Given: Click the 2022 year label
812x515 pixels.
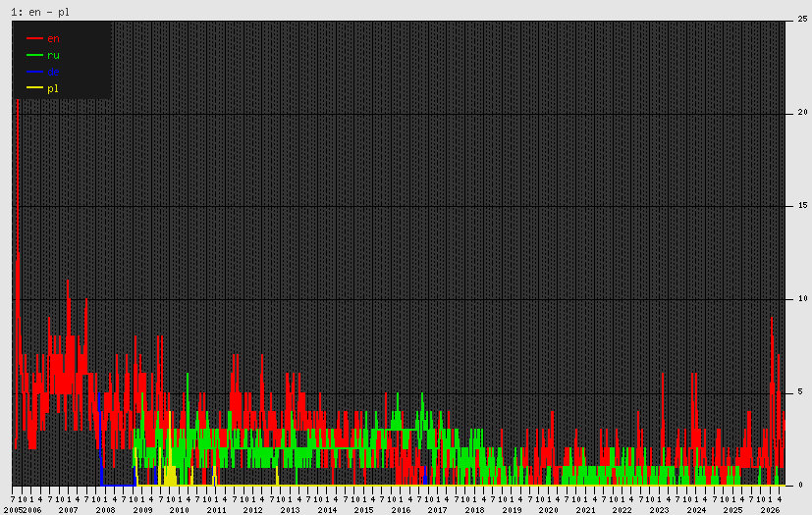Looking at the screenshot, I should (x=622, y=510).
